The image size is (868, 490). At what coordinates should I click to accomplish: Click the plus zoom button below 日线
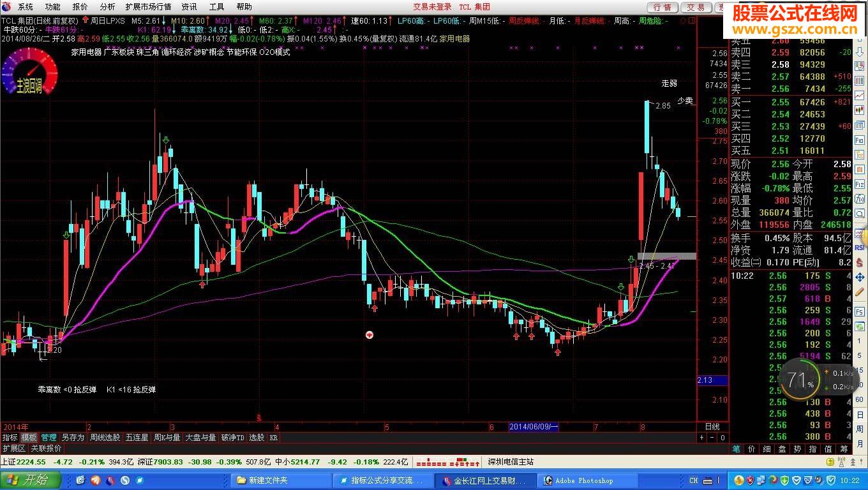(702, 438)
